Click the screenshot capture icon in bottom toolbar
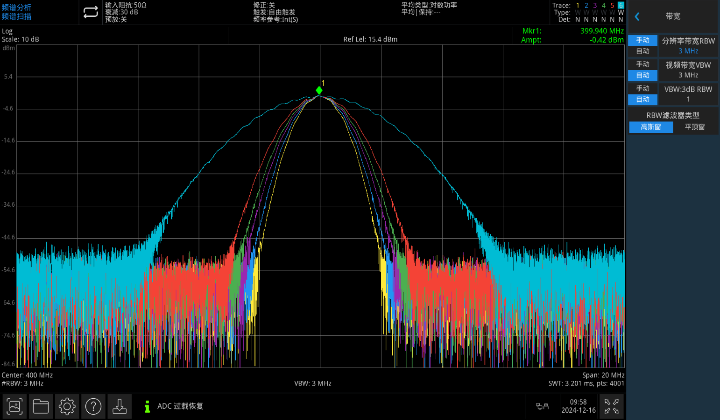 [15, 406]
